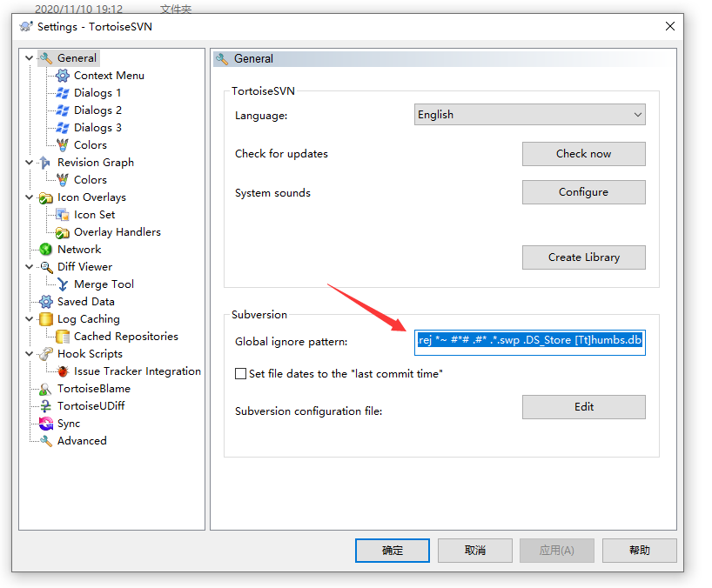Click the Log Caching database icon

pos(45,319)
